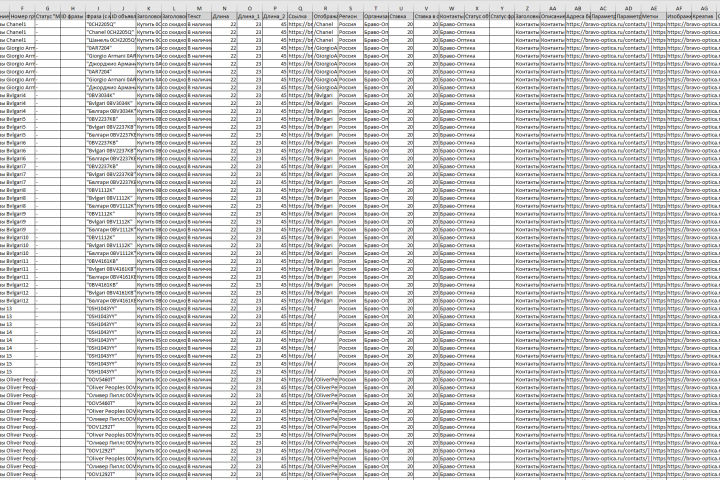
Task: Click the "Ссылка" header cell
Action: click(300, 16)
